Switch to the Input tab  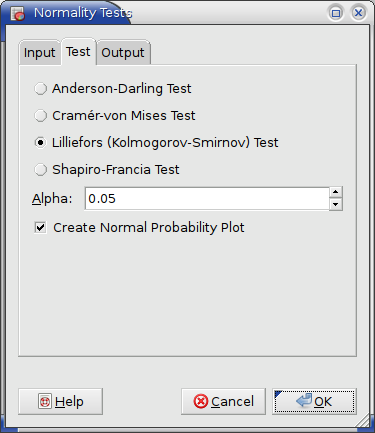click(x=40, y=53)
